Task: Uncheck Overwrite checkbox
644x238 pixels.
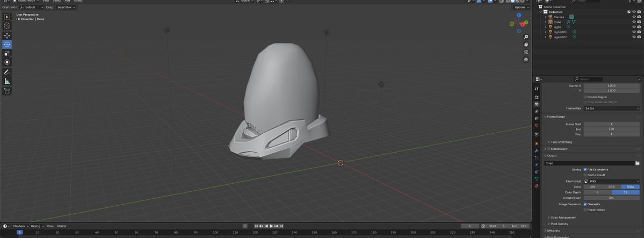Action: pyautogui.click(x=585, y=204)
